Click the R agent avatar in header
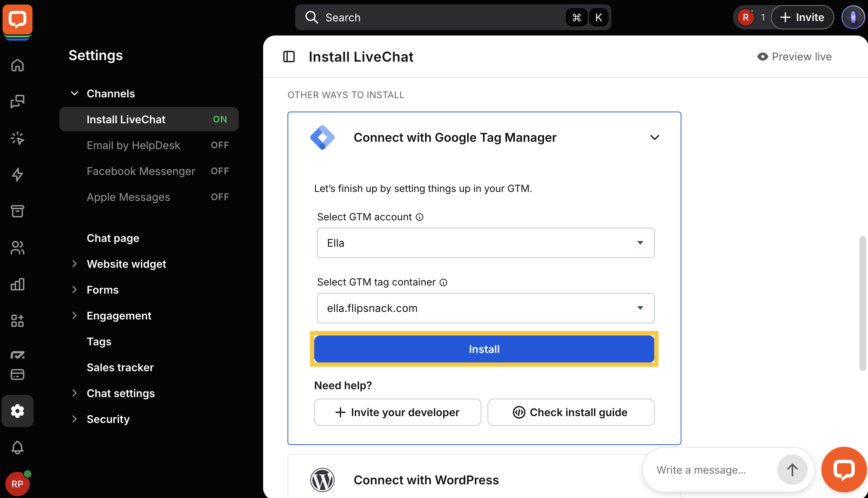 click(x=746, y=17)
